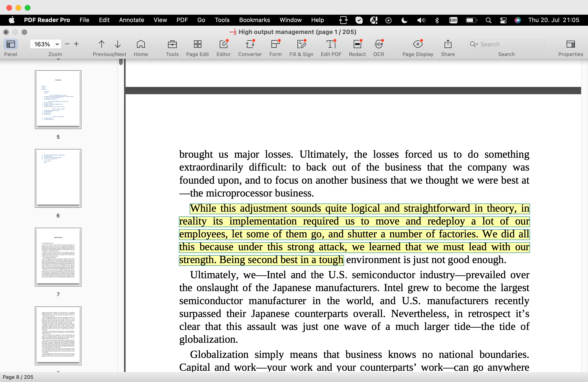Toggle the left Panel sidebar
The width and height of the screenshot is (588, 382).
pos(11,44)
